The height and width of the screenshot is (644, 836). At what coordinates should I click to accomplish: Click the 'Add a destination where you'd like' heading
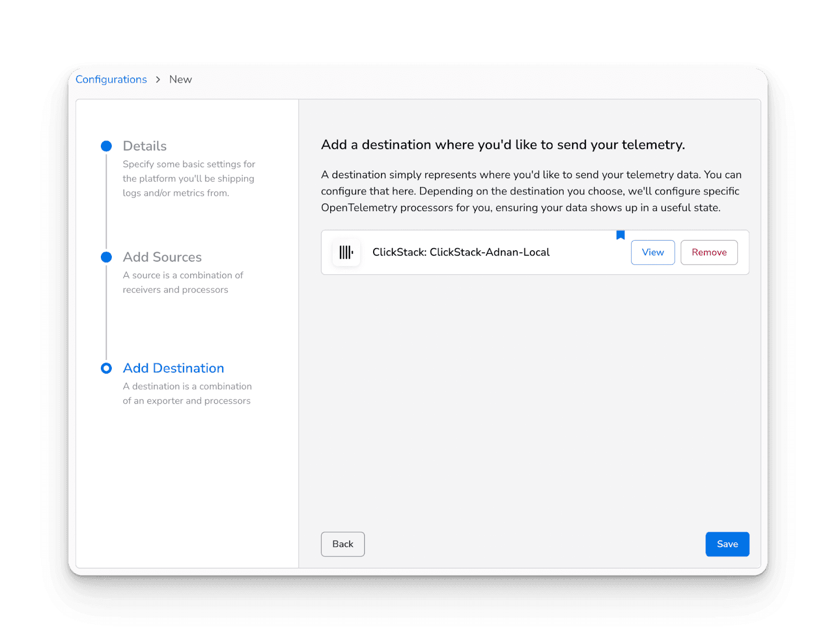click(503, 145)
